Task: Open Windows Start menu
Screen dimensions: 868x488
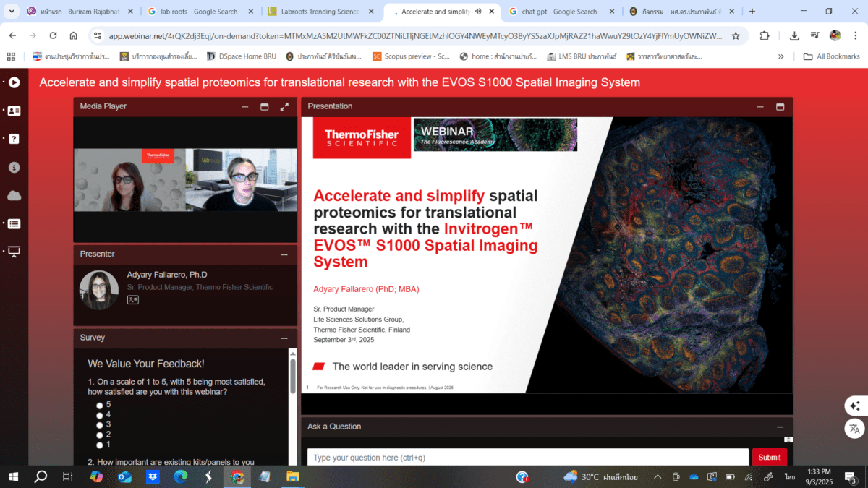Action: [x=13, y=476]
